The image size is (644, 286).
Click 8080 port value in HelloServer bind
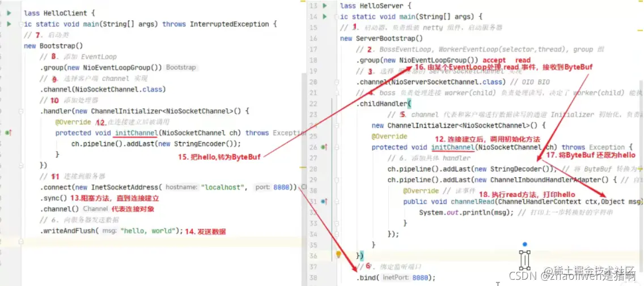pyautogui.click(x=421, y=278)
